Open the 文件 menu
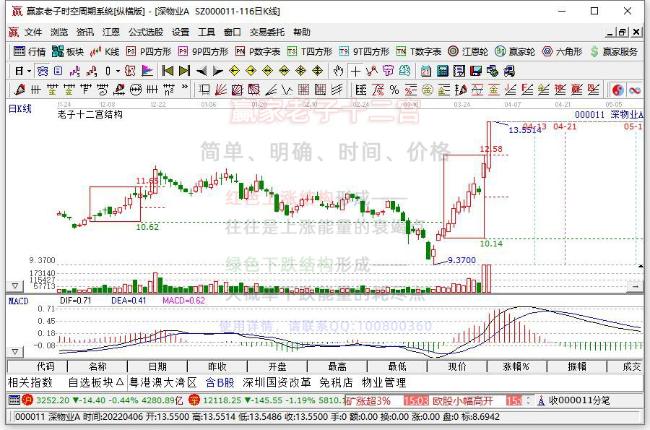 coord(33,32)
